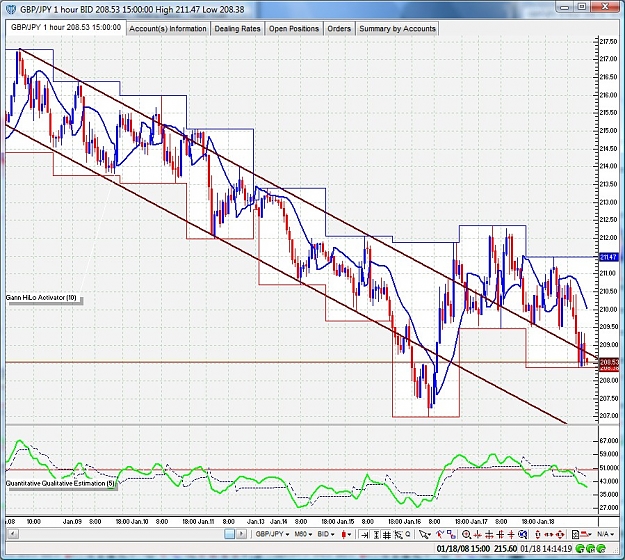Click the red four-way move arrows icon

pos(560,534)
